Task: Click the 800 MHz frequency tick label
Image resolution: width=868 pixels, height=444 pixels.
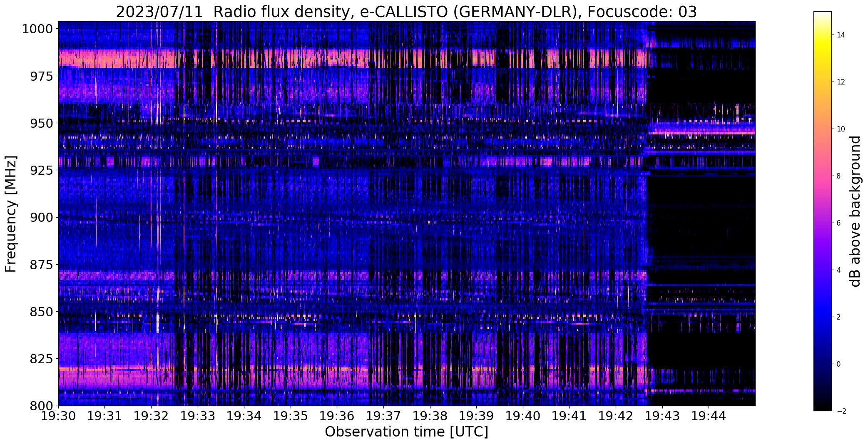Action: [42, 405]
